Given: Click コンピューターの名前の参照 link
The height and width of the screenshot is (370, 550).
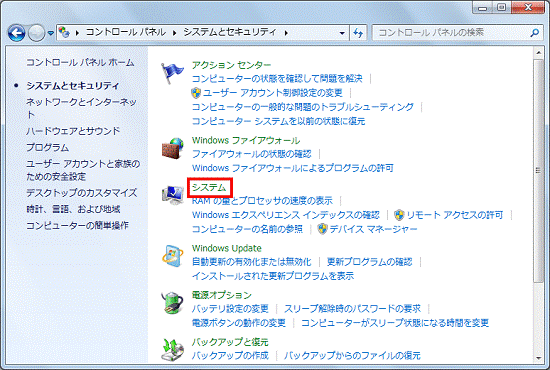Looking at the screenshot, I should click(247, 229).
